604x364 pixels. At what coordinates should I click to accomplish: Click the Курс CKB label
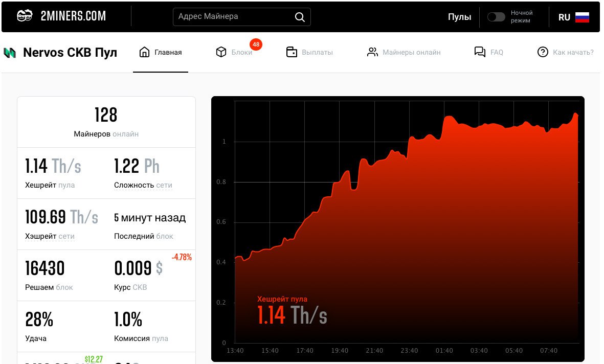(130, 287)
